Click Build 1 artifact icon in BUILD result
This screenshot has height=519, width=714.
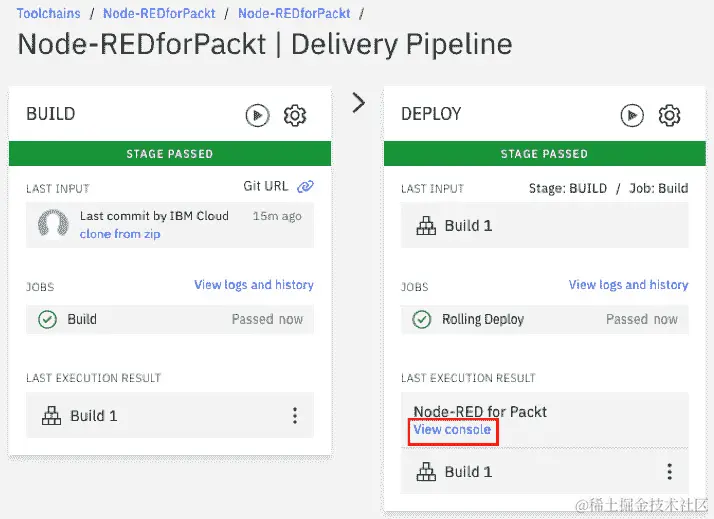[x=51, y=416]
